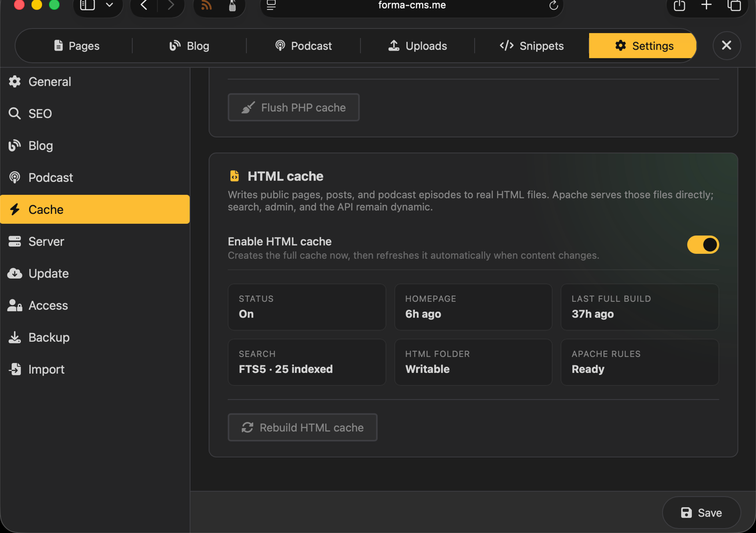Image resolution: width=756 pixels, height=533 pixels.
Task: Open the browser Share menu
Action: (679, 6)
